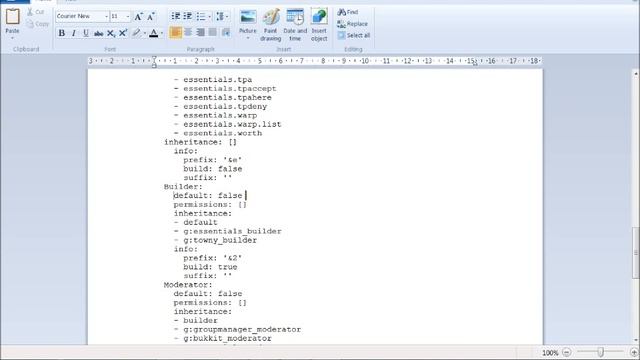Toggle Subscript formatting
Screen dimensions: 640x360
coord(111,33)
